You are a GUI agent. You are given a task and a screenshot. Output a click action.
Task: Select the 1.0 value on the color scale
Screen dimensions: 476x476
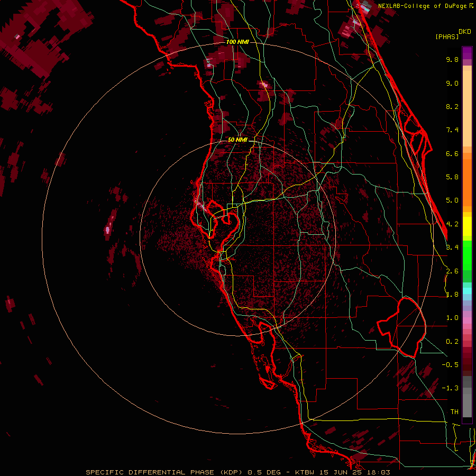coord(452,318)
